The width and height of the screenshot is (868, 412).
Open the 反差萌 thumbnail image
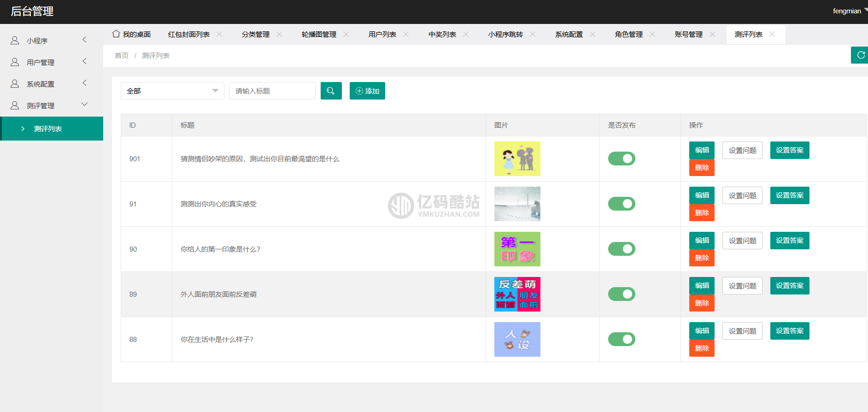[x=517, y=294]
